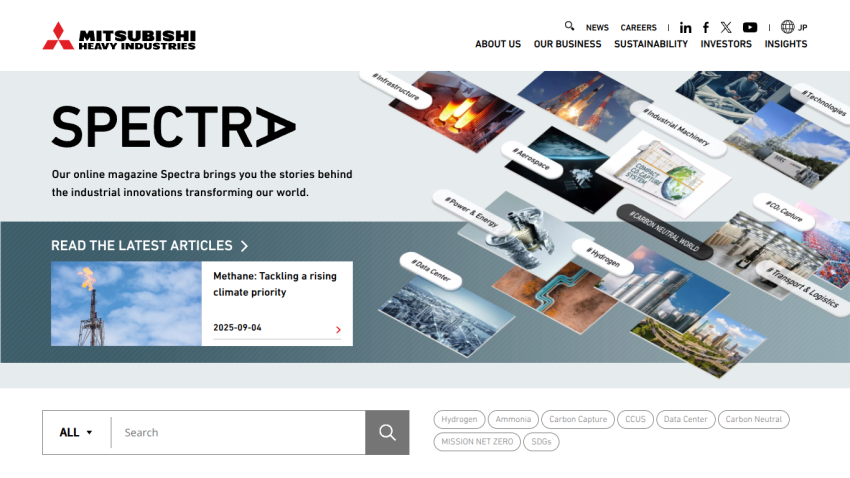Click the #Infrastructure hashtag label
Image resolution: width=850 pixels, height=478 pixels.
coord(396,87)
